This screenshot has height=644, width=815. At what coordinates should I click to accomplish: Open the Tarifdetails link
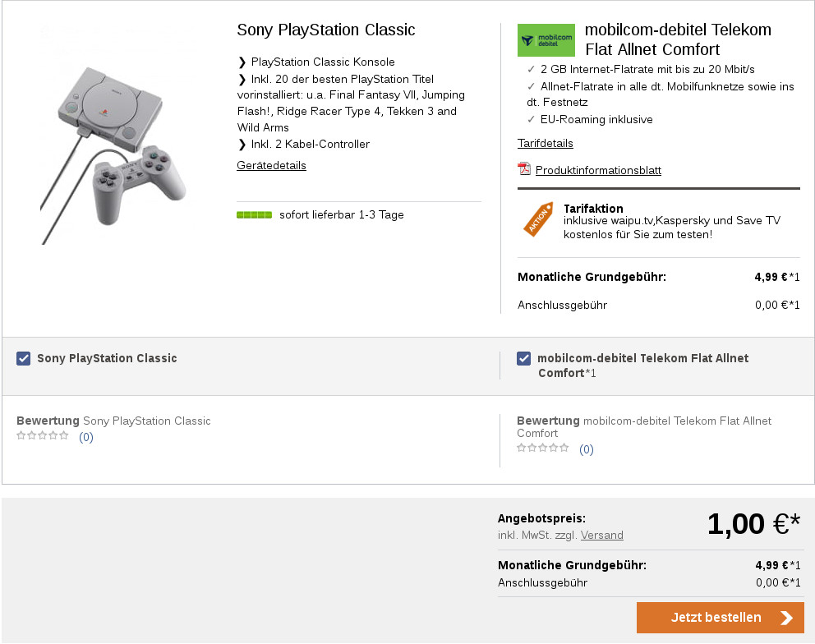[x=546, y=143]
